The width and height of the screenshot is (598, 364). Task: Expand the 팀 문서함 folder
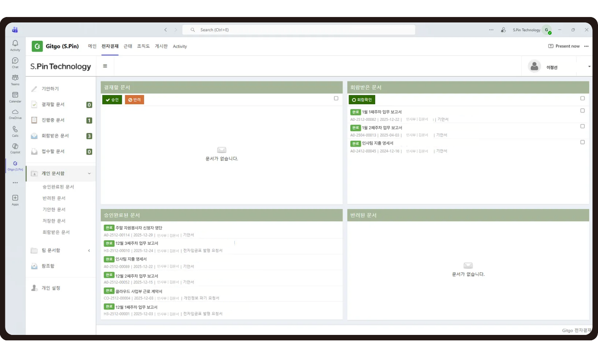point(89,251)
